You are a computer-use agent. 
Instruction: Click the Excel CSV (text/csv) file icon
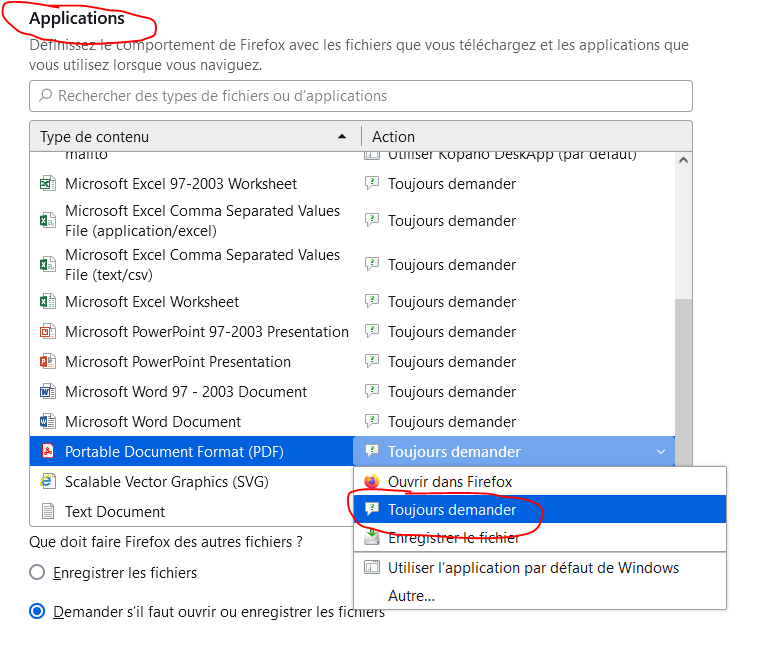48,265
